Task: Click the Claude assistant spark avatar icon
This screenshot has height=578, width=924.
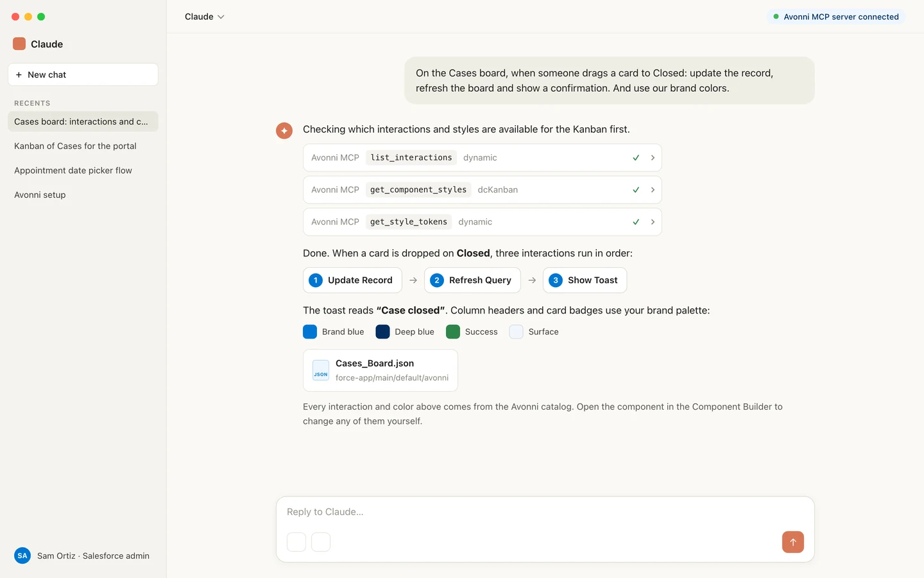Action: pyautogui.click(x=284, y=130)
